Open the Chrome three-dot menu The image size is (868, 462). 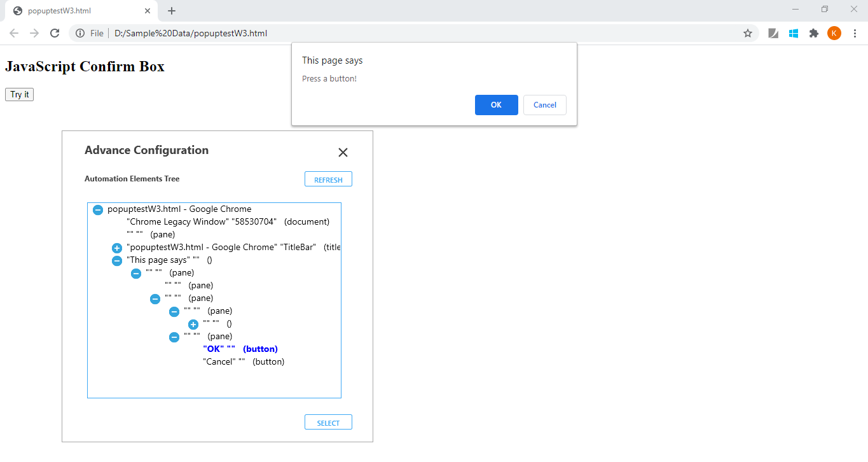pyautogui.click(x=855, y=33)
